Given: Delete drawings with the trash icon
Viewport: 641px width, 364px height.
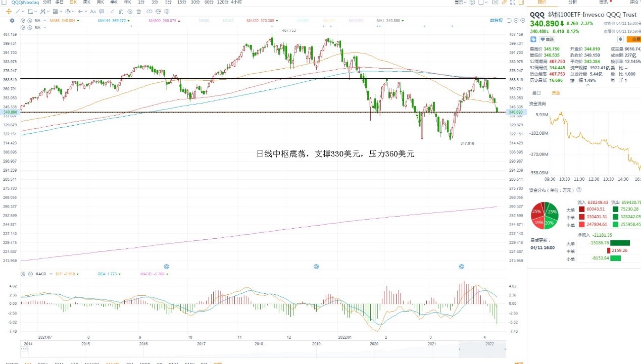Looking at the screenshot, I should click(138, 12).
